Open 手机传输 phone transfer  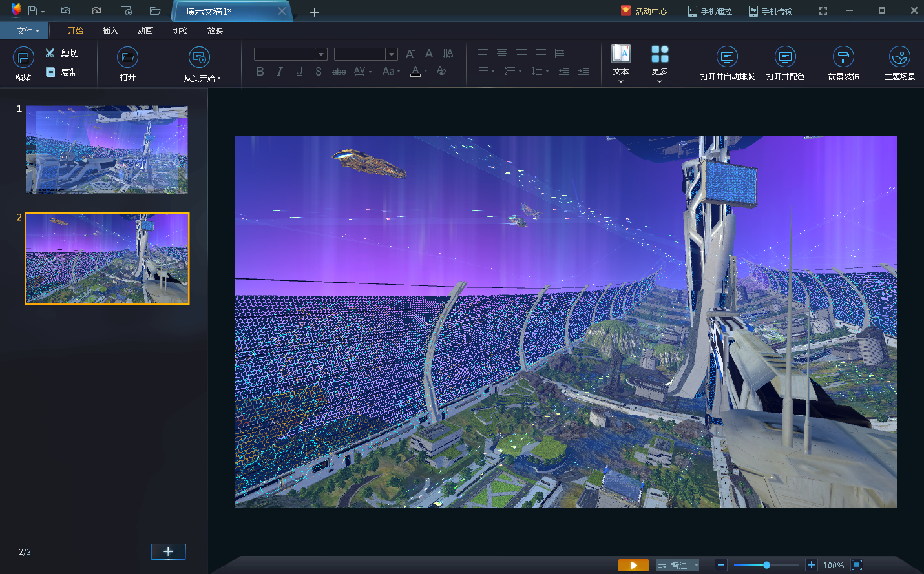770,11
